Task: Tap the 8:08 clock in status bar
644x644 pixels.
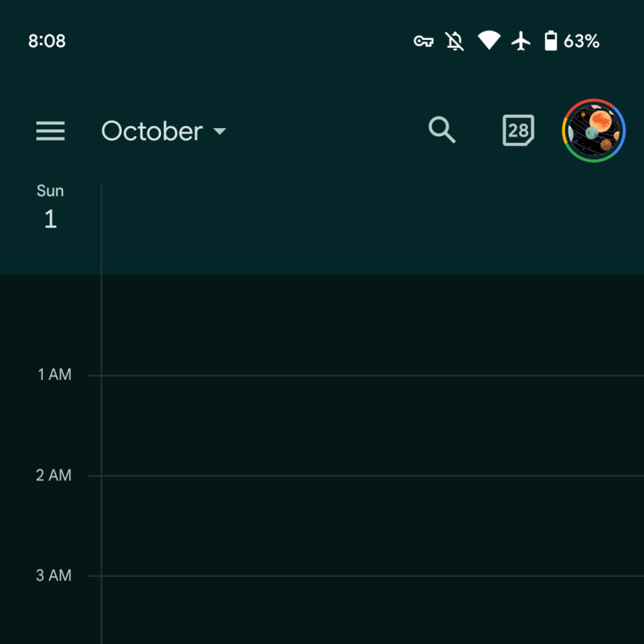Action: pyautogui.click(x=47, y=41)
